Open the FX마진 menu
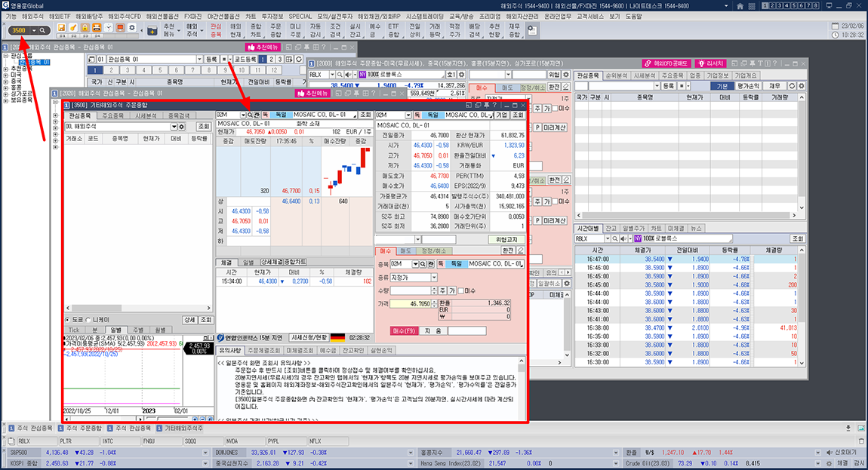 click(192, 17)
